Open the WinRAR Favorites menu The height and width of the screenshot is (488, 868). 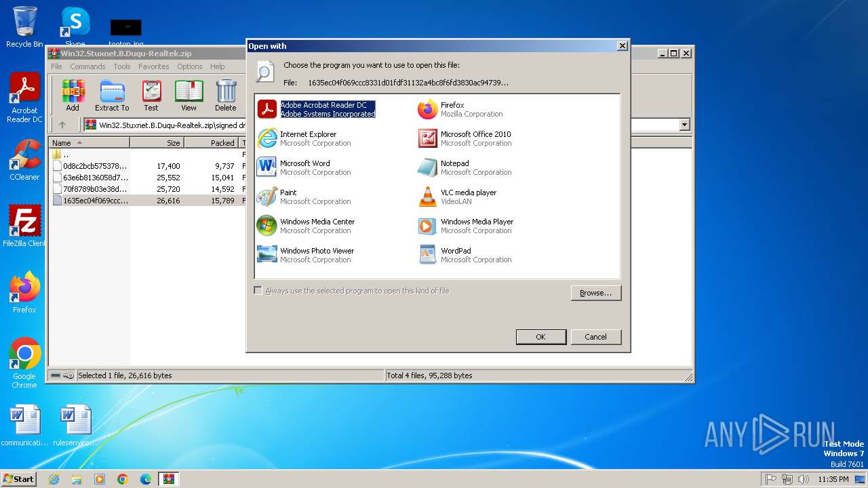pos(154,66)
